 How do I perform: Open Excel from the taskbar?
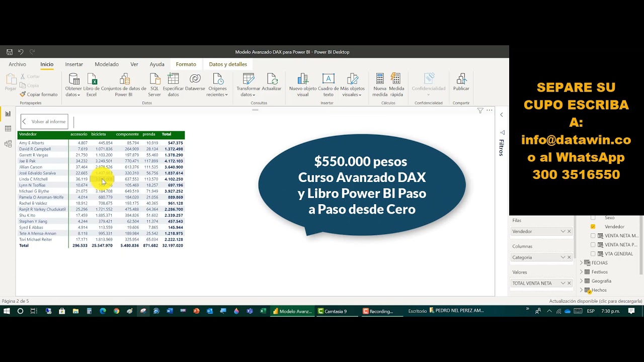point(263,311)
